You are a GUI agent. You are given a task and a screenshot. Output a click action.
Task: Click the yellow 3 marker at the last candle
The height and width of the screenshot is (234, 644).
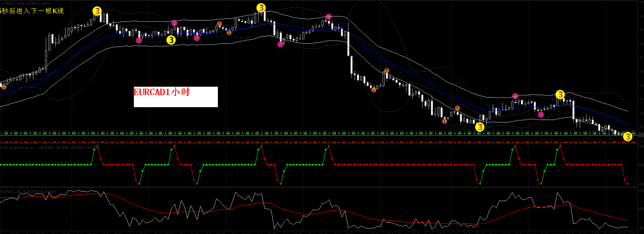pos(628,137)
